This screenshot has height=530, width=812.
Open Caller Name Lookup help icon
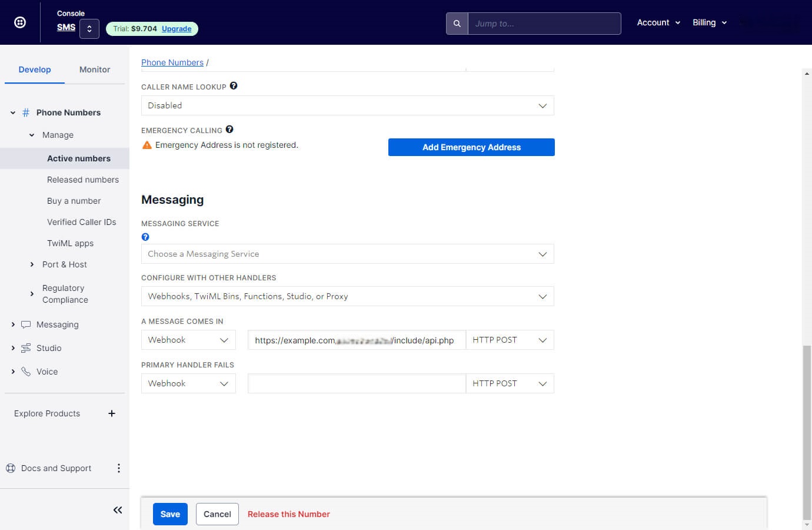[x=234, y=86]
